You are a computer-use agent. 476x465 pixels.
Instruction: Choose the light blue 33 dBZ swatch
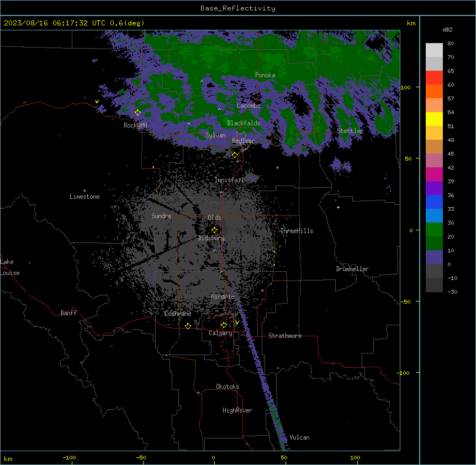tap(434, 215)
